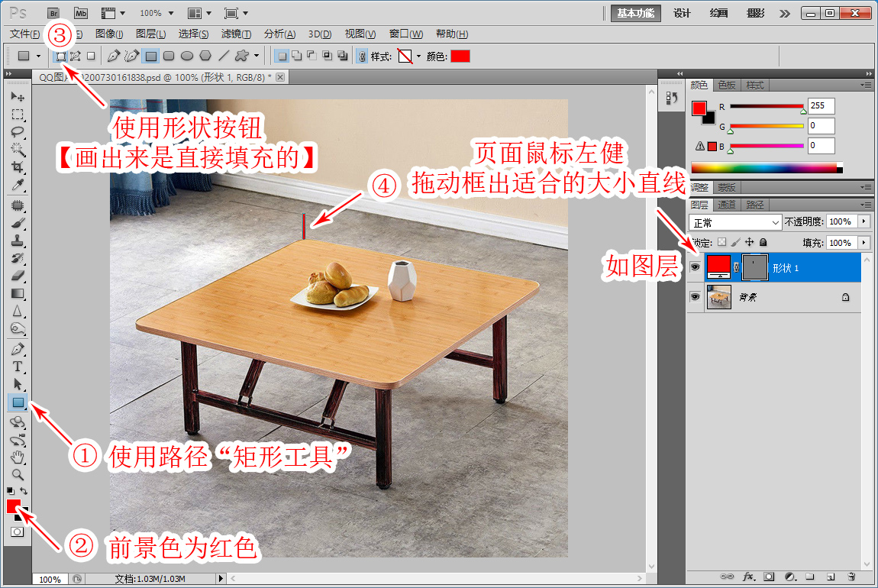The image size is (878, 588).
Task: Toggle lock all in Layers panel
Action: pyautogui.click(x=763, y=242)
